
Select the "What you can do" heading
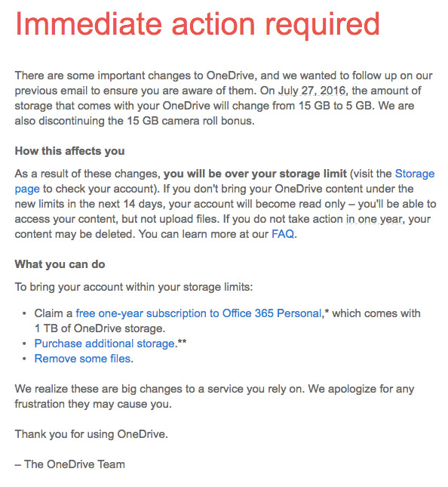coord(60,264)
